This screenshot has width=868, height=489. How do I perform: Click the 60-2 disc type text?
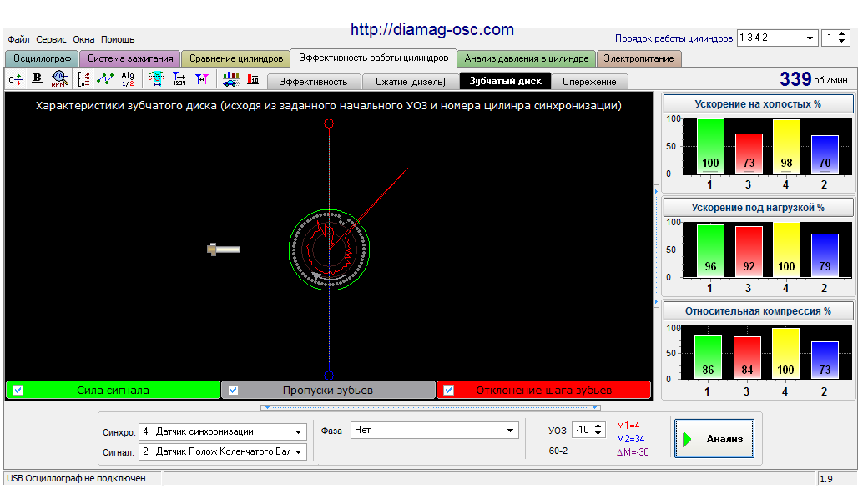[558, 451]
